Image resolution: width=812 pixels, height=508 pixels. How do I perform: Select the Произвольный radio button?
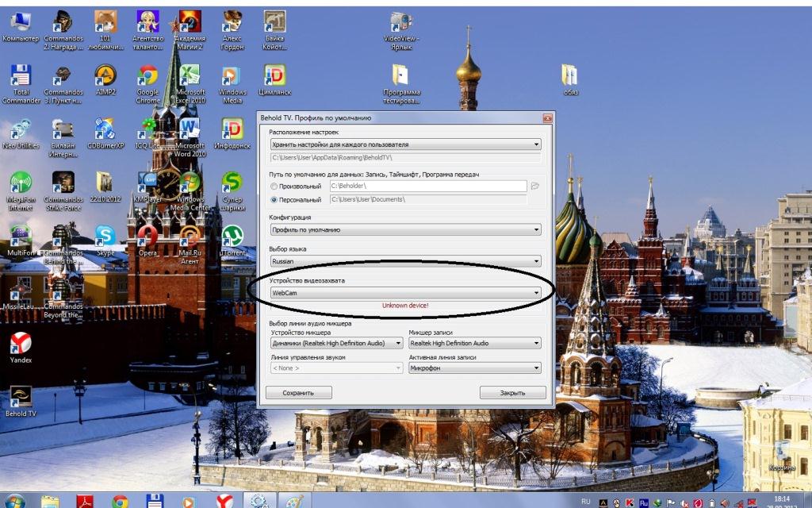pyautogui.click(x=272, y=187)
